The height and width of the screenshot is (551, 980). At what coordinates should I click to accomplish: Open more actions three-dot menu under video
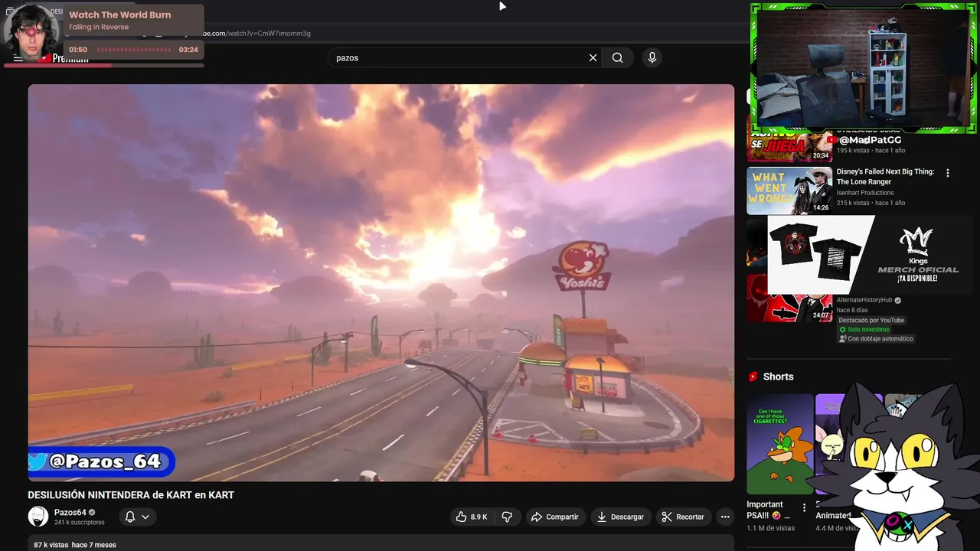[x=725, y=517]
